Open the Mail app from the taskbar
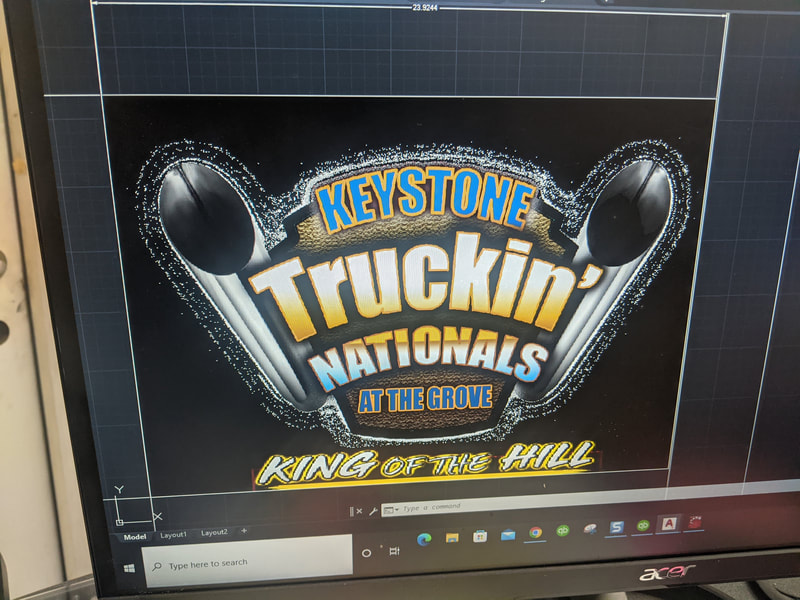 tap(508, 535)
